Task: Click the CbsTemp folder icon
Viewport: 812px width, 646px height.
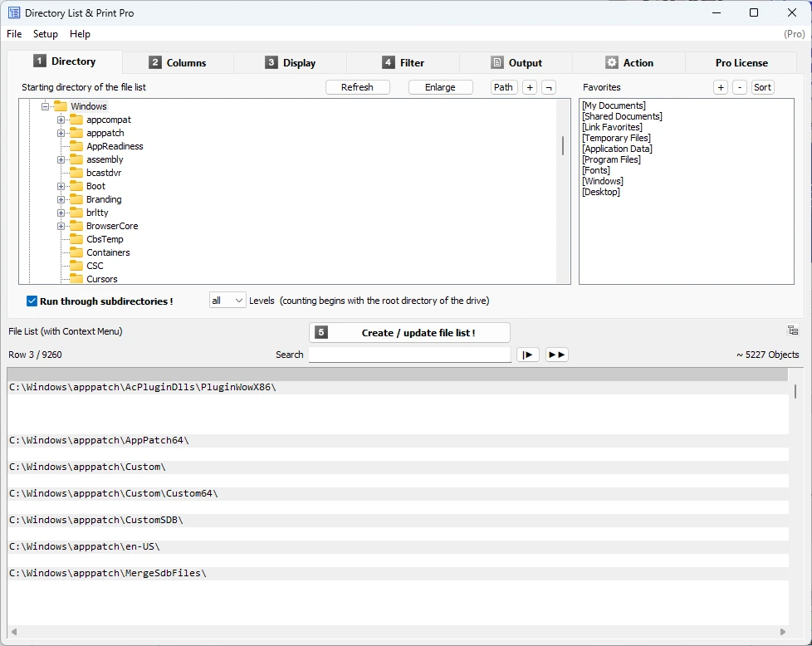Action: click(x=76, y=239)
